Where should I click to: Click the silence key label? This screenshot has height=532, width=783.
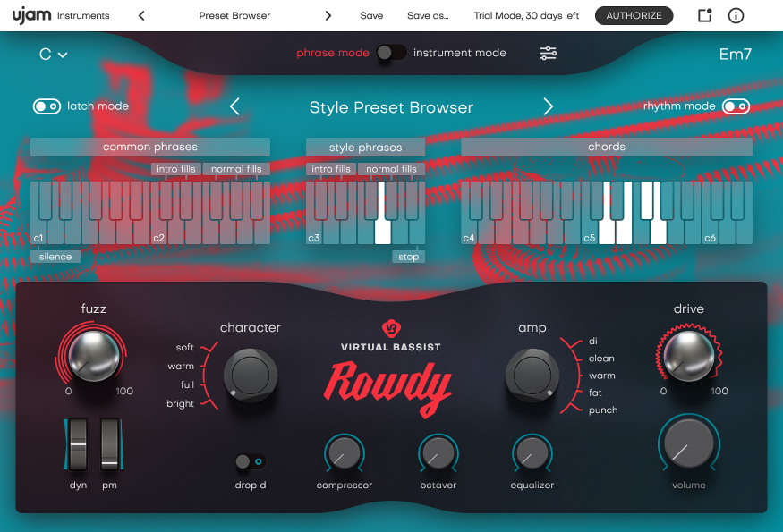tap(55, 257)
